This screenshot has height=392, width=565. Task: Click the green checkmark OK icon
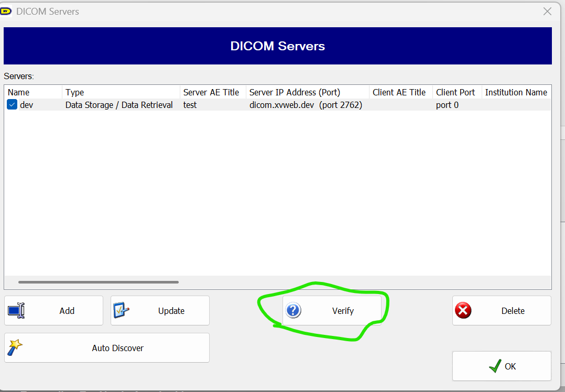495,366
